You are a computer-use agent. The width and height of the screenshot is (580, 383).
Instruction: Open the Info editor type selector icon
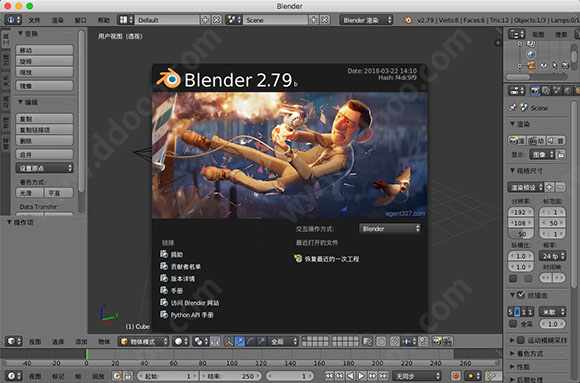click(13, 20)
